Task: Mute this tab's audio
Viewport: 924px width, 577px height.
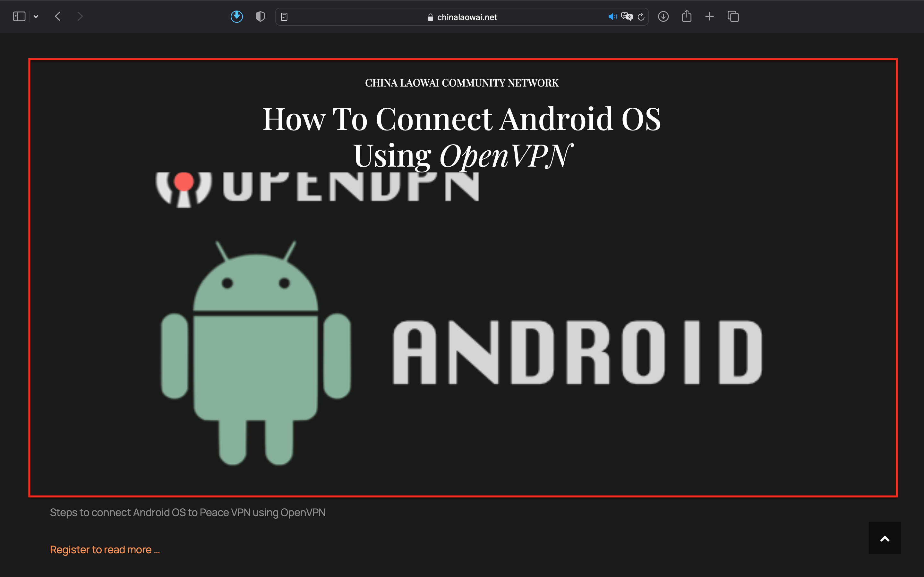Action: [612, 17]
